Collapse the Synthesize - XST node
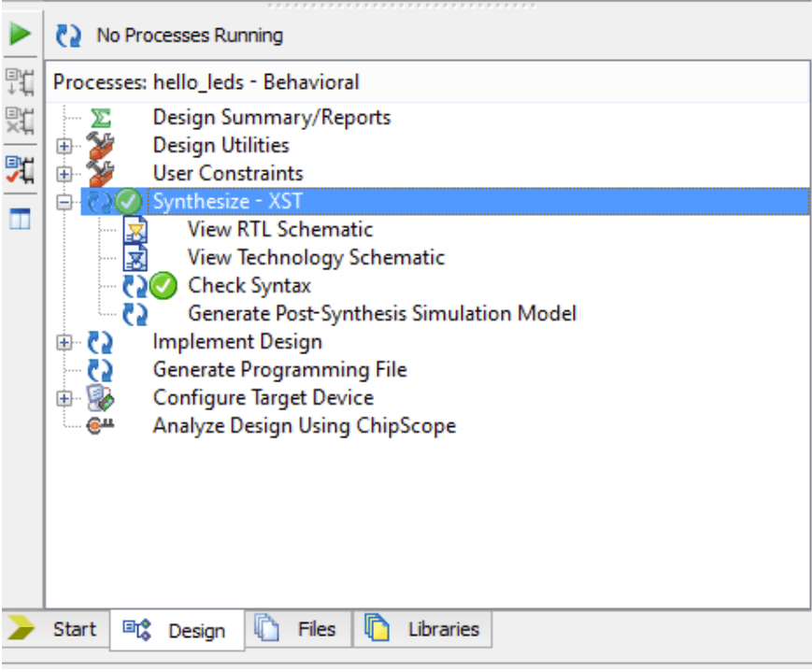 click(64, 202)
